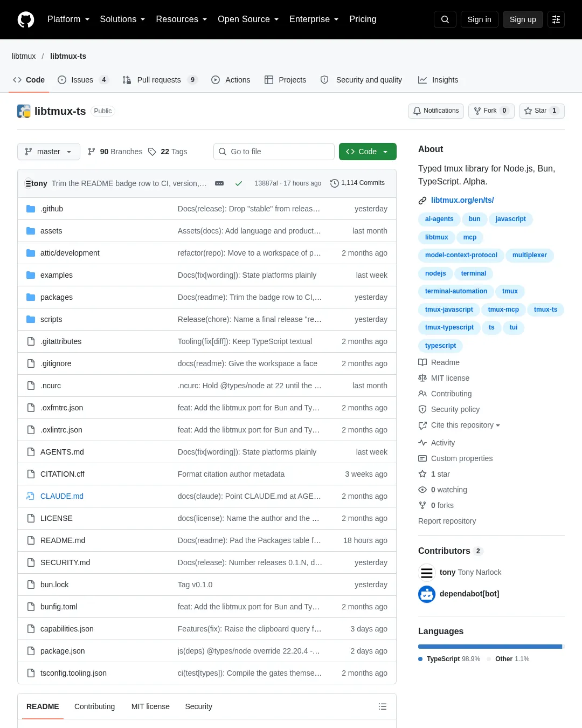The height and width of the screenshot is (728, 582).
Task: Click the GitHub logo icon
Action: click(26, 19)
